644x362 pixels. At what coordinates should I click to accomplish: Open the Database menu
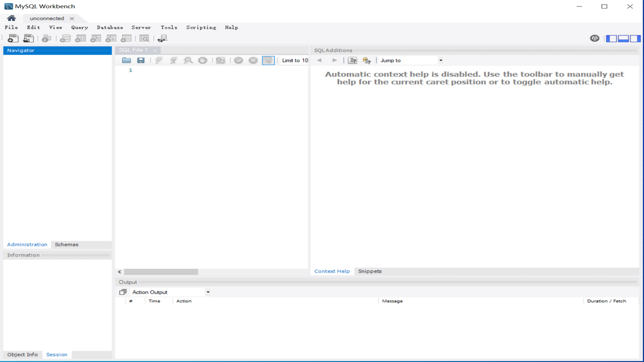[x=110, y=27]
